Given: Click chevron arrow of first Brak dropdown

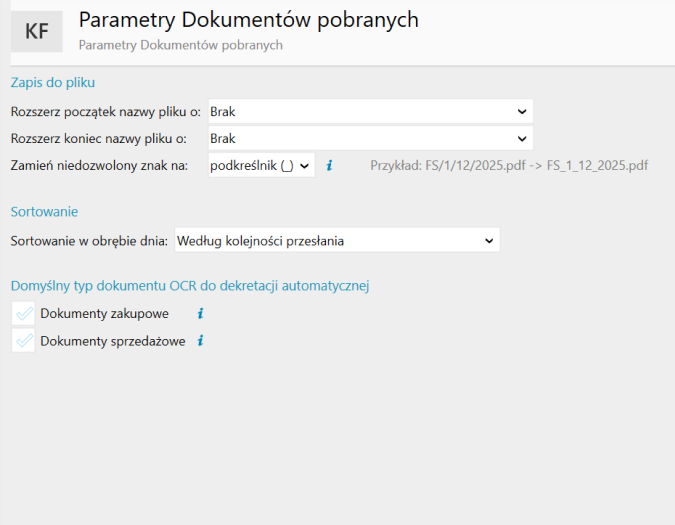Looking at the screenshot, I should point(522,112).
